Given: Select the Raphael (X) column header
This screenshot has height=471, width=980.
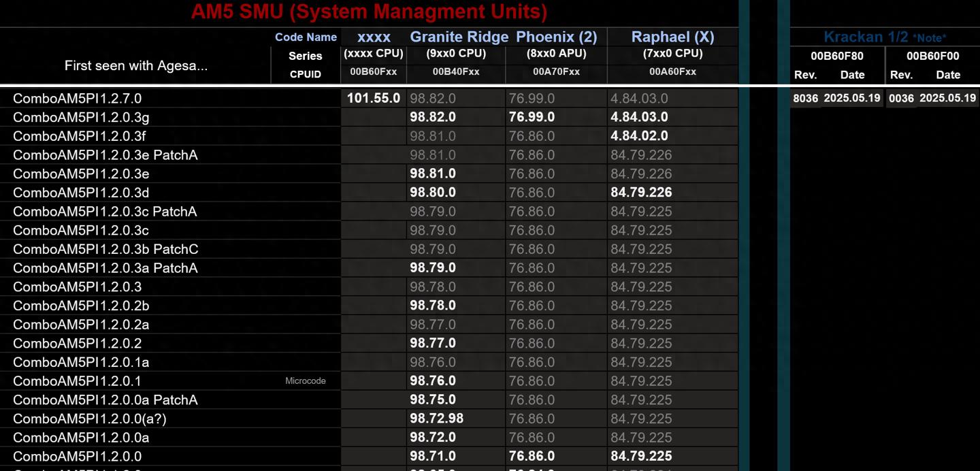Looking at the screenshot, I should (672, 37).
